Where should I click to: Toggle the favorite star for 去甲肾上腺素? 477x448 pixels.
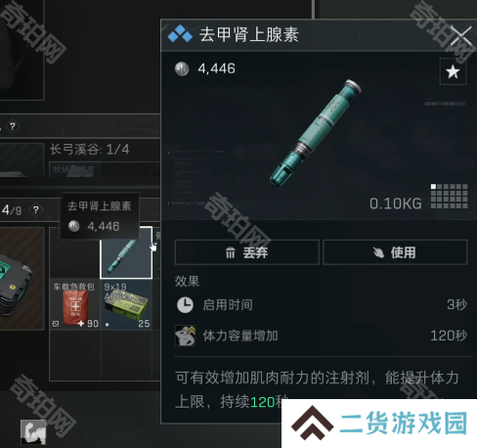(453, 71)
